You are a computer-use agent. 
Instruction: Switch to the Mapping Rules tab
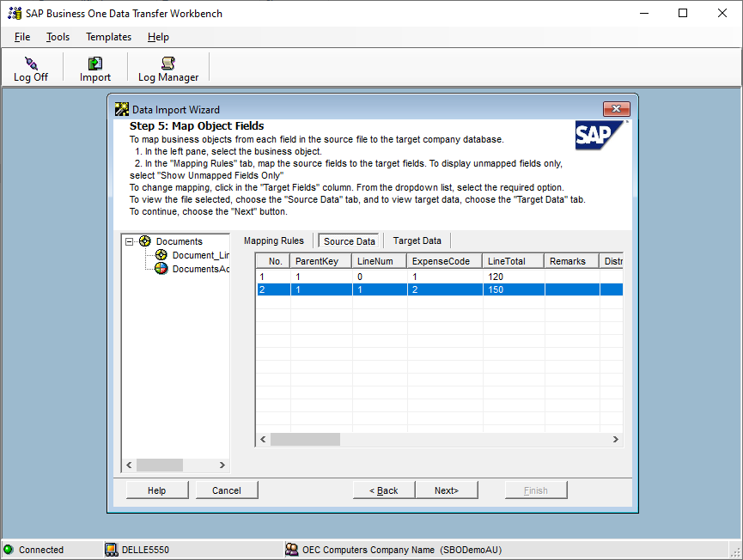(274, 240)
